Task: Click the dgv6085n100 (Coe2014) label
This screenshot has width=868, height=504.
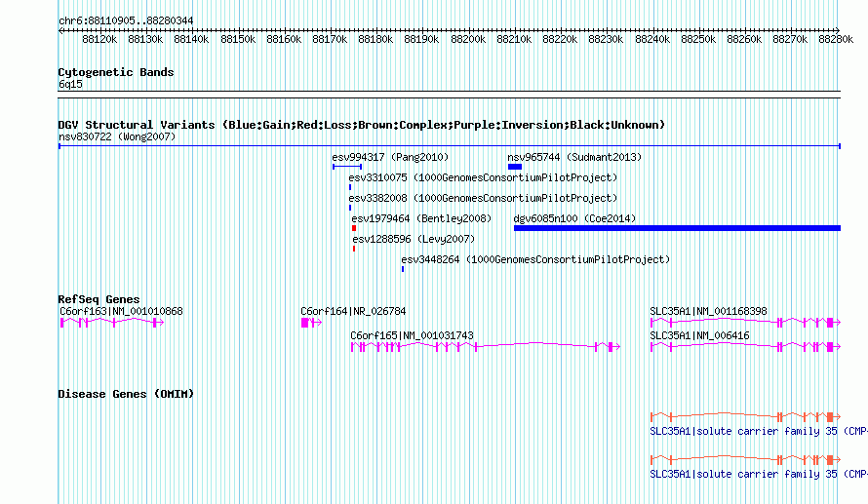Action: [x=574, y=218]
